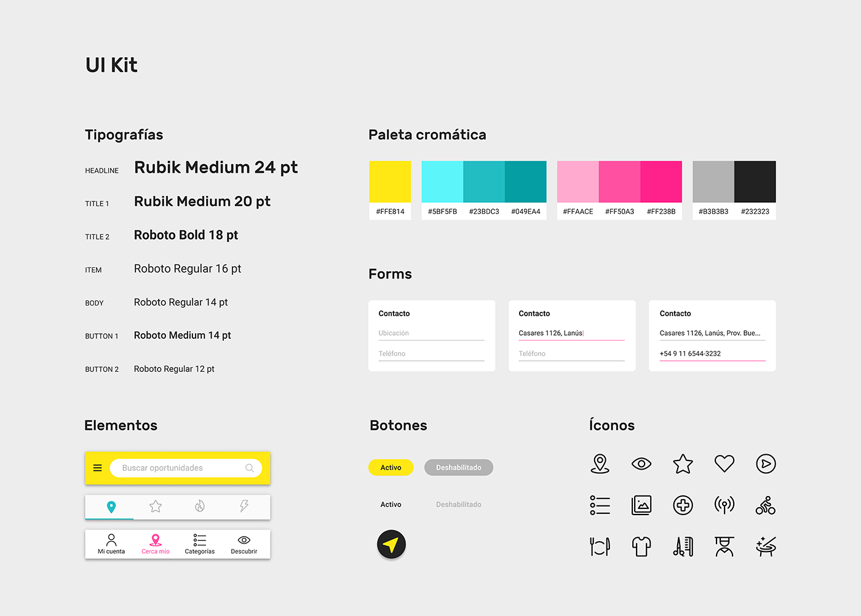
Task: Click the bicycle rider icon
Action: coord(766,505)
